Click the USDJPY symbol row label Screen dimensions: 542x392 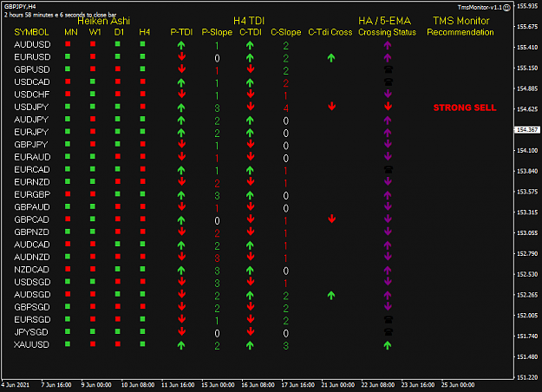[31, 107]
